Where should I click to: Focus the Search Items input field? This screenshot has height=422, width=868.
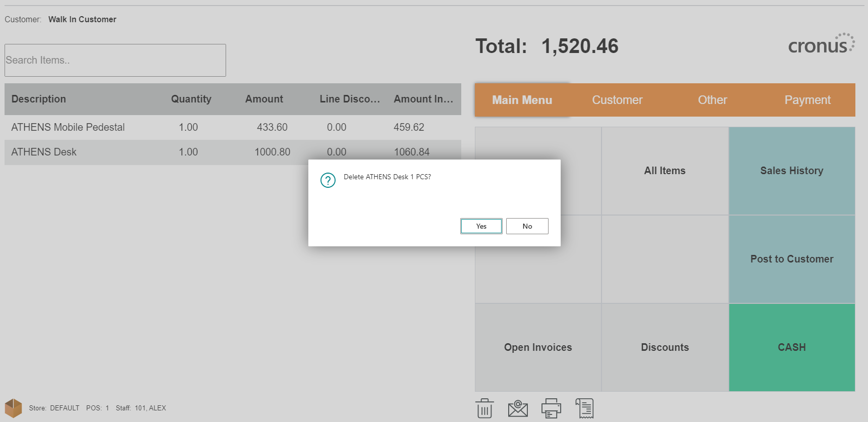point(115,60)
